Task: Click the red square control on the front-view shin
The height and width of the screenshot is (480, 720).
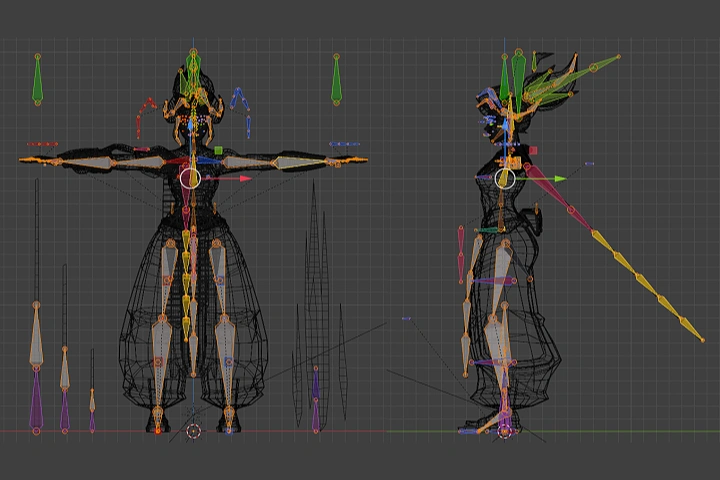Action: [x=158, y=362]
